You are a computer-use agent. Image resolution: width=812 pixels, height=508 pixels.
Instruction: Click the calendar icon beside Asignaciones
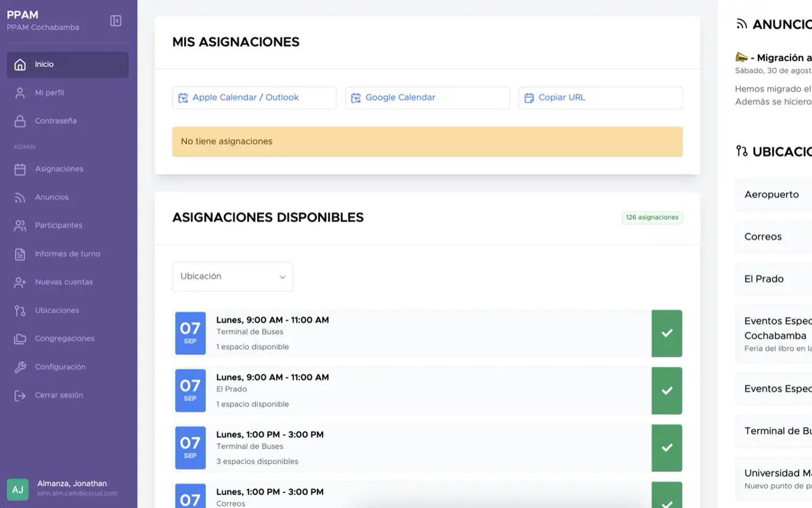tap(20, 169)
